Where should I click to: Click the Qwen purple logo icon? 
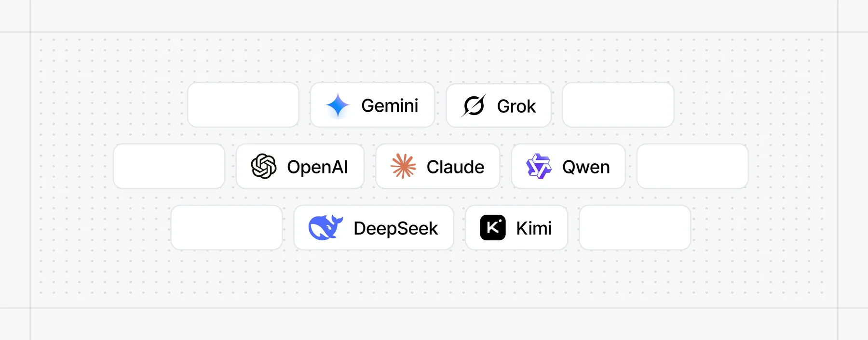tap(539, 167)
